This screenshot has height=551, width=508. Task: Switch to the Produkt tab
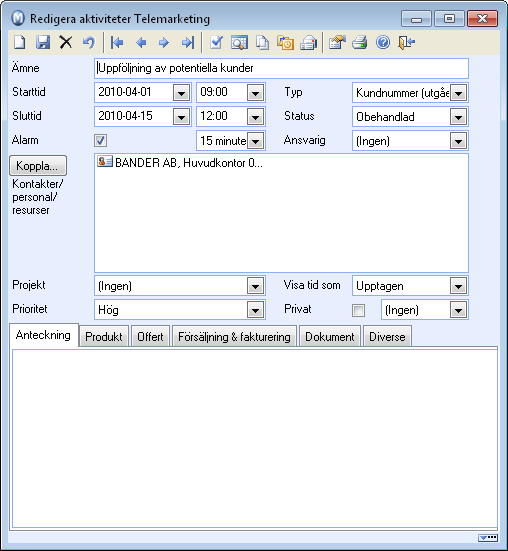coord(104,337)
